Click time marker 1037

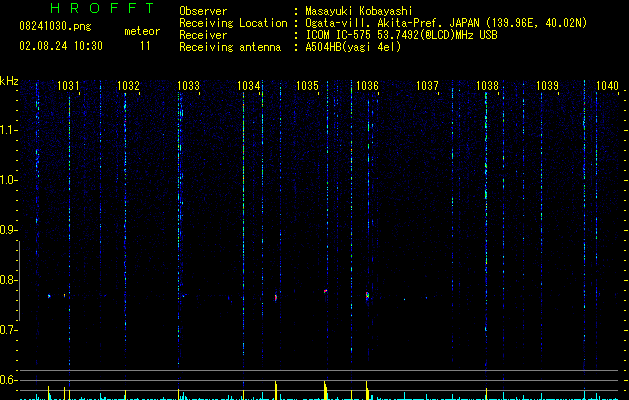pos(427,86)
